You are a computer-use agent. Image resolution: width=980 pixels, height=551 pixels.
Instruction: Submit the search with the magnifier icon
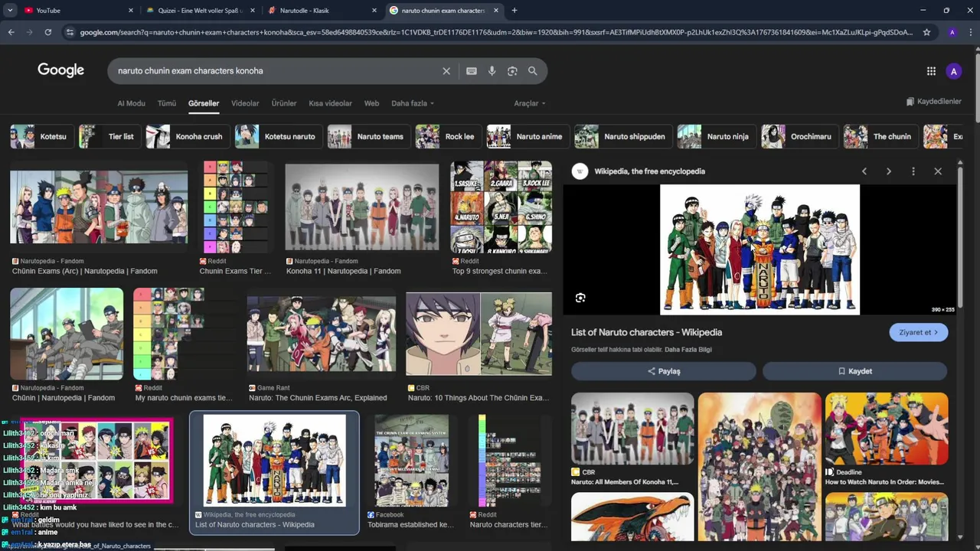coord(533,71)
